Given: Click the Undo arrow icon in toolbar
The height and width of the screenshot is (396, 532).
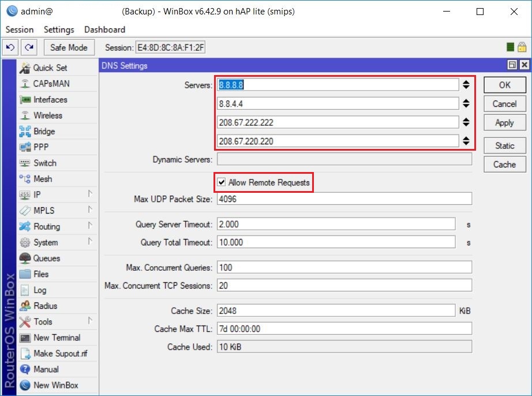Looking at the screenshot, I should [x=10, y=47].
